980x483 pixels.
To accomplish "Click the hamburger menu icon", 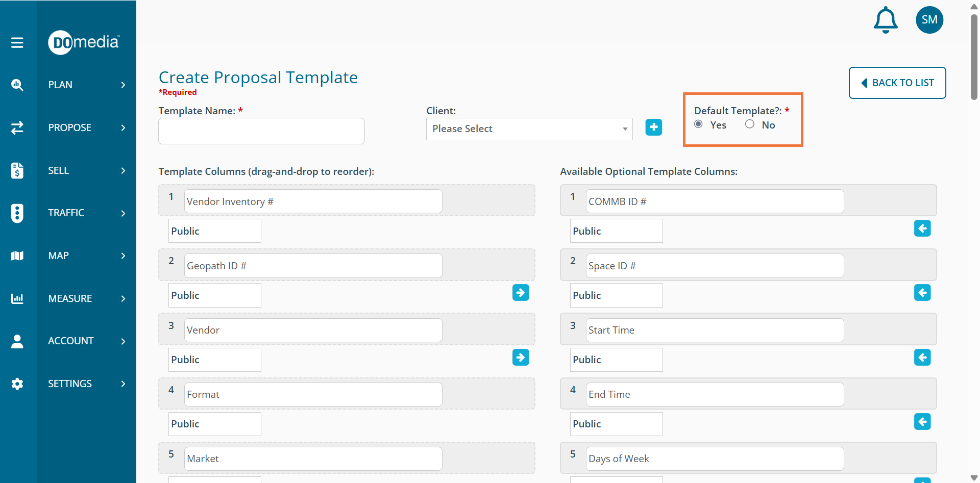I will click(x=17, y=43).
